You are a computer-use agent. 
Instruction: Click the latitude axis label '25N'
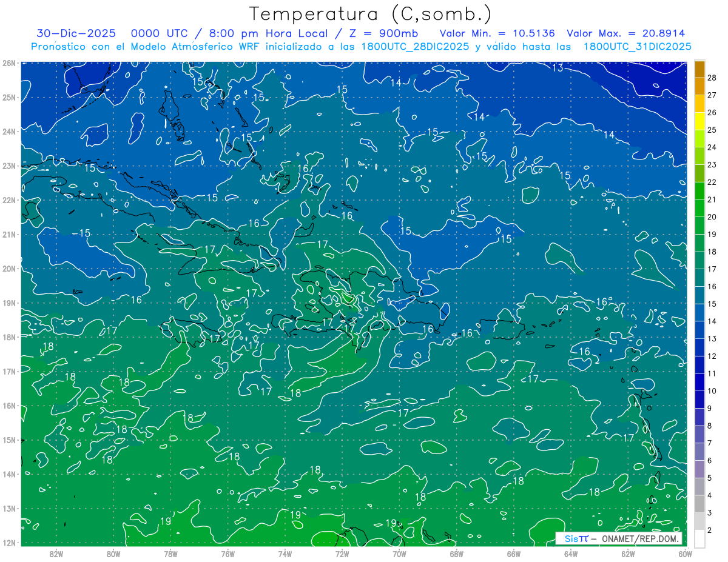(x=8, y=97)
